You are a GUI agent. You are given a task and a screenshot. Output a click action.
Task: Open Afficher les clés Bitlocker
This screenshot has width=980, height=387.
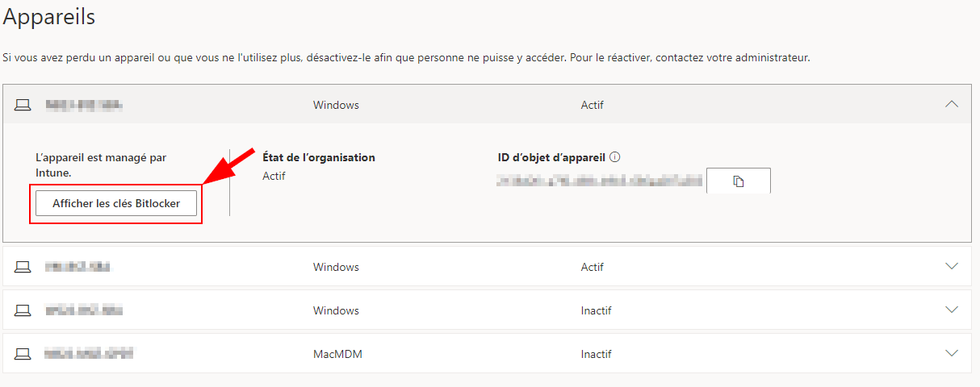coord(116,204)
